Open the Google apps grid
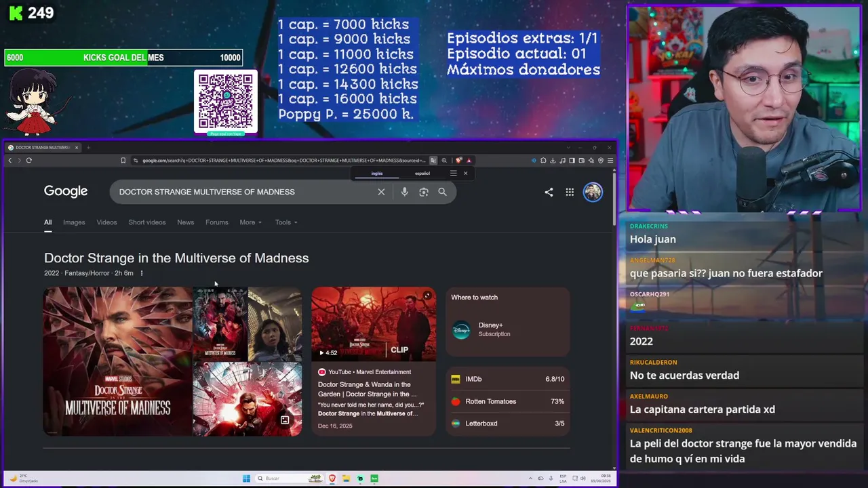Viewport: 868px width, 488px height. click(570, 192)
